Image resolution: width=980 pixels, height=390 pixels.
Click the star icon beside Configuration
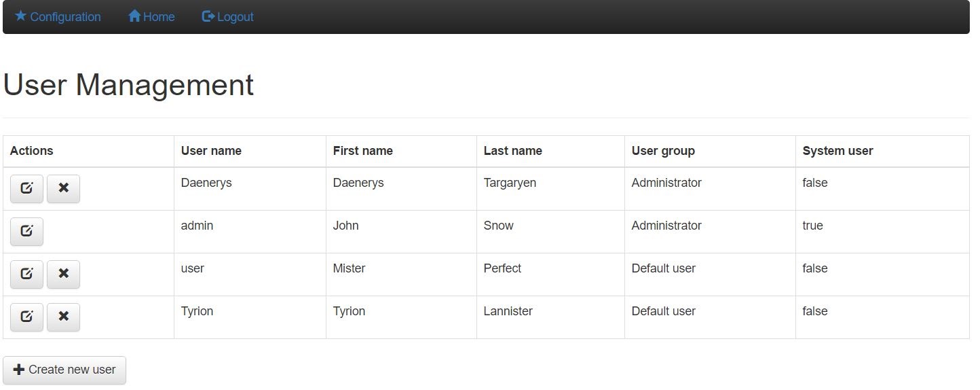20,16
